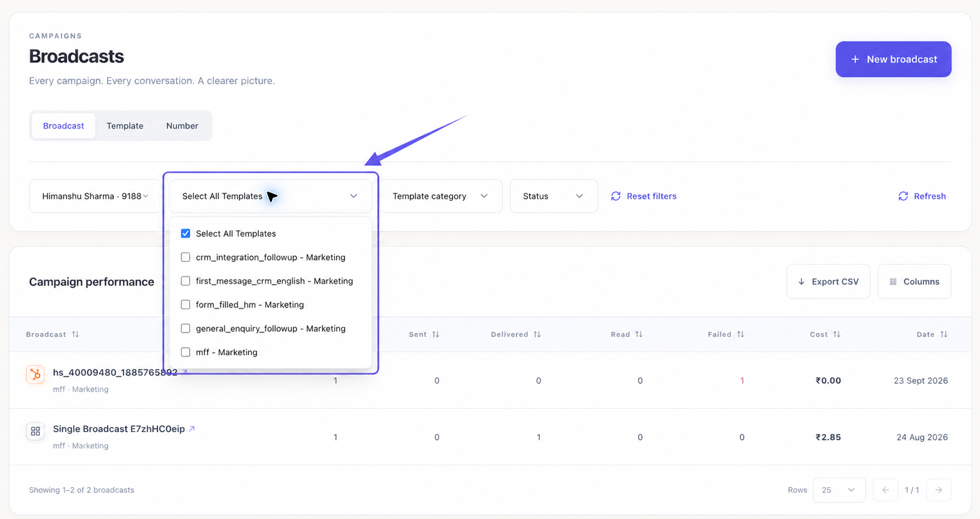Check mff - Marketing template
Viewport: 980px width, 519px height.
pos(185,352)
